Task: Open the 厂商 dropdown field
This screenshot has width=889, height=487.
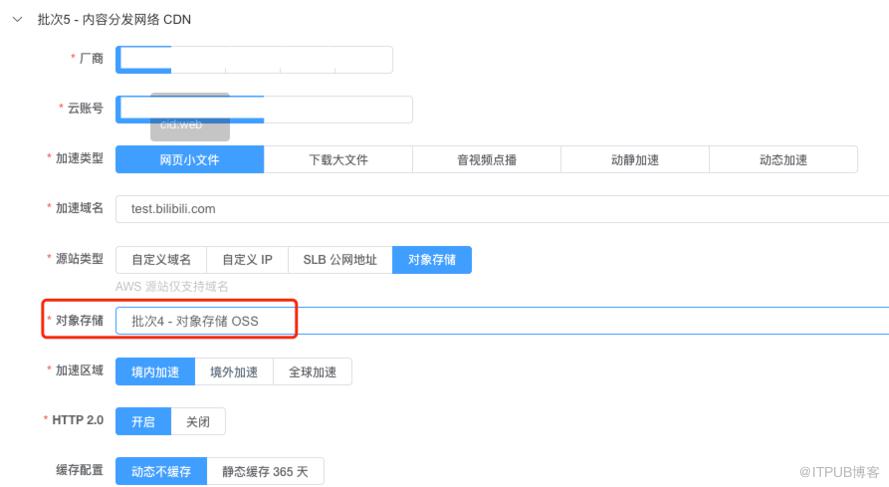Action: coord(254,59)
